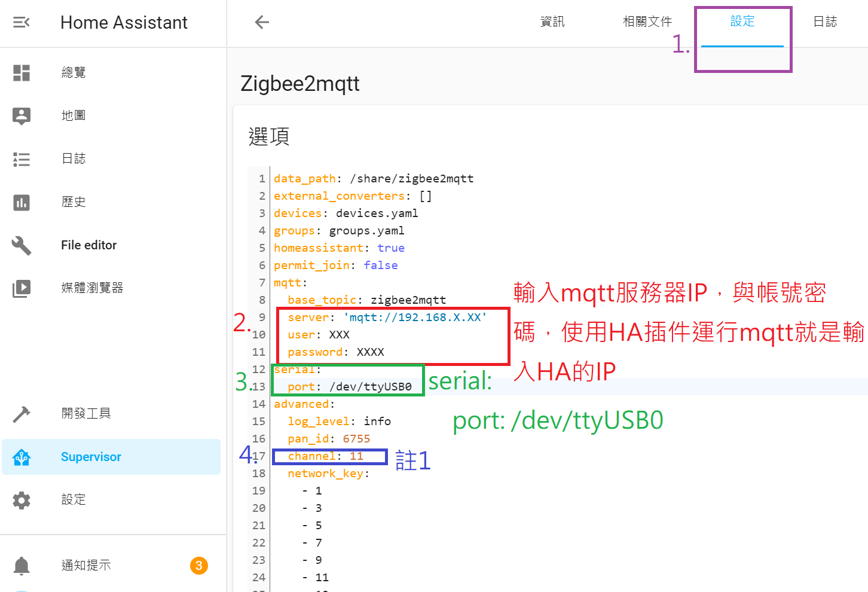The width and height of the screenshot is (868, 592).
Task: Click the log_level: info line
Action: pyautogui.click(x=340, y=422)
